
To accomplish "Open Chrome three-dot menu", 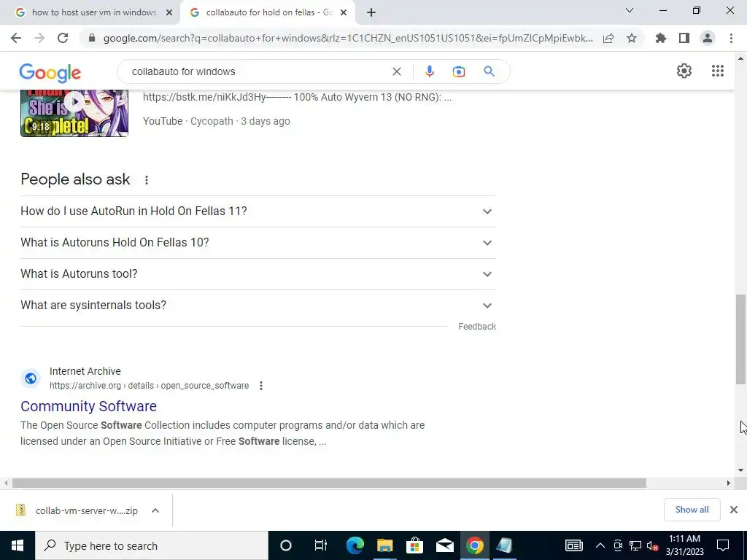I will [731, 38].
